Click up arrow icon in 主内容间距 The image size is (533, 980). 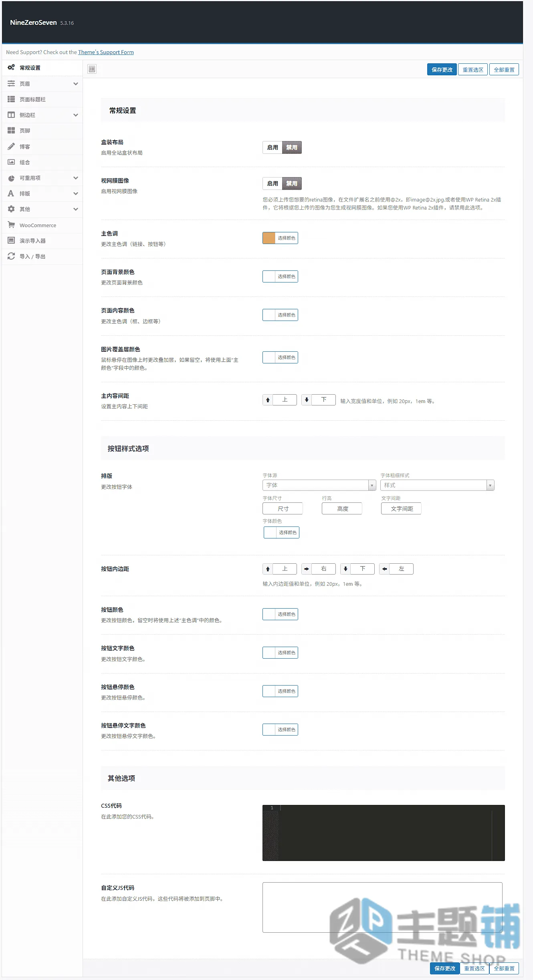pos(268,400)
